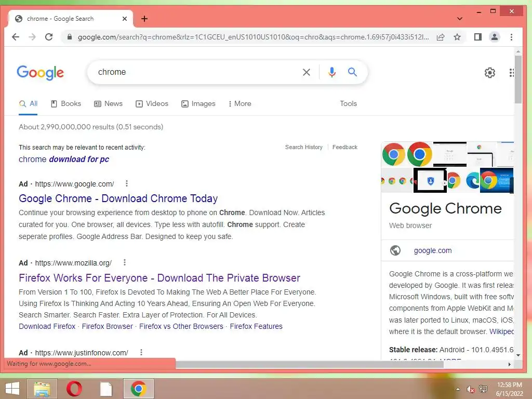Open options dots for the mozilla.org ad

click(125, 262)
